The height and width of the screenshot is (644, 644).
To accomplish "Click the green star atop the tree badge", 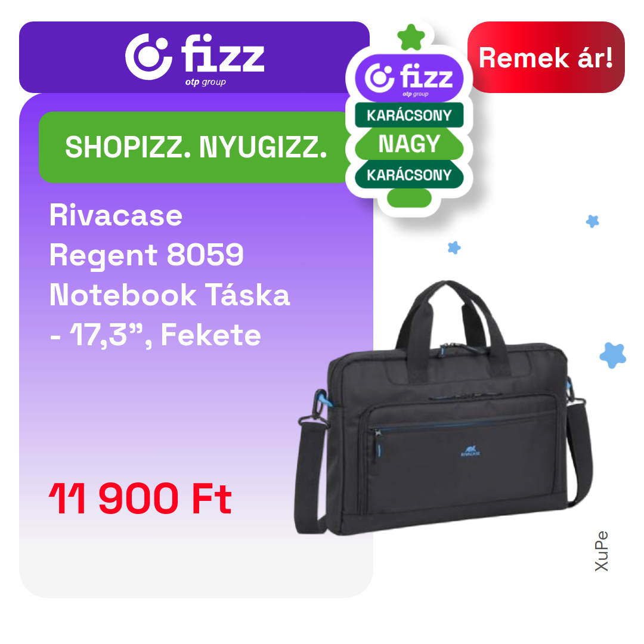I will coord(411,38).
